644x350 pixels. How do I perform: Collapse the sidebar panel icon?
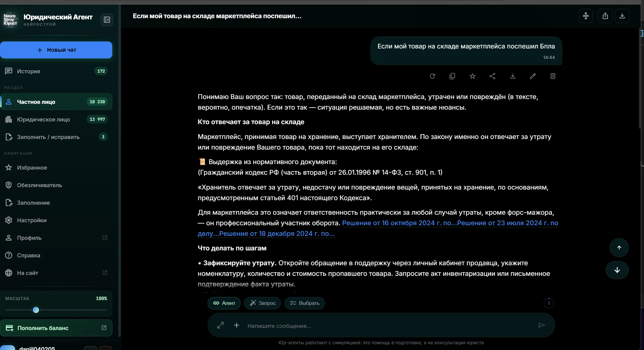point(107,20)
